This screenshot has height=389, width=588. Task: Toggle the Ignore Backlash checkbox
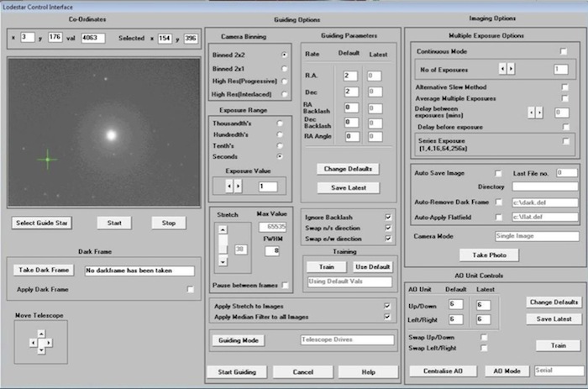pos(388,216)
